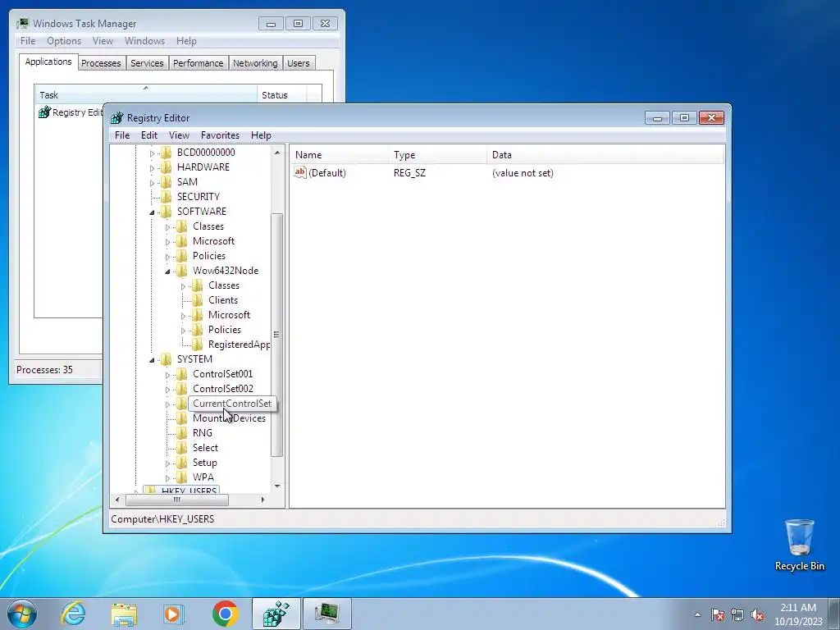Open the Recycle Bin desktop icon
This screenshot has height=630, width=840.
coord(799,545)
